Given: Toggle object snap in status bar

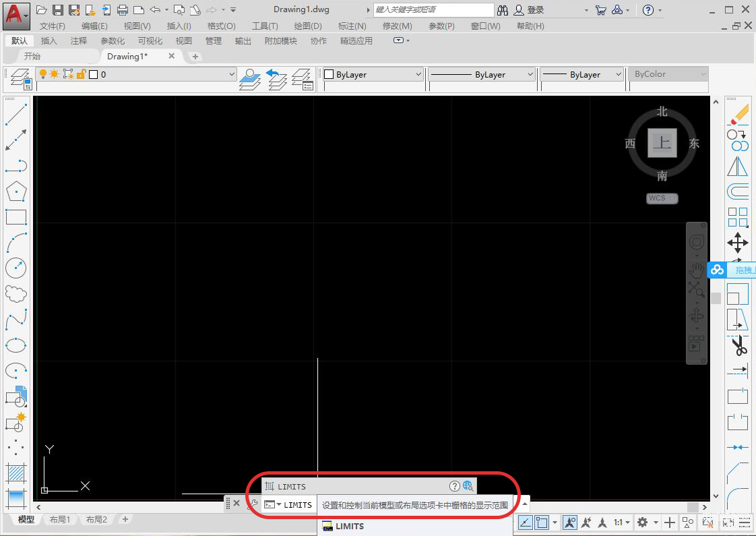Looking at the screenshot, I should (x=542, y=523).
